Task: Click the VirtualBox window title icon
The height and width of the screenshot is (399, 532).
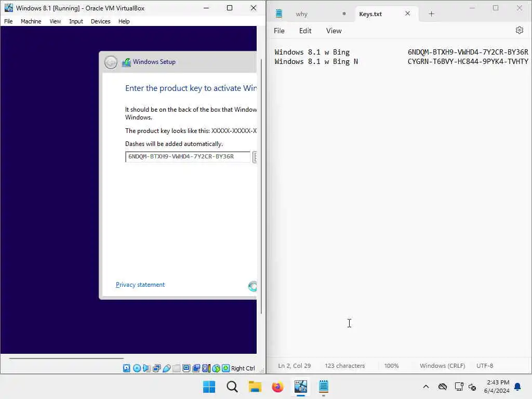Action: point(8,8)
